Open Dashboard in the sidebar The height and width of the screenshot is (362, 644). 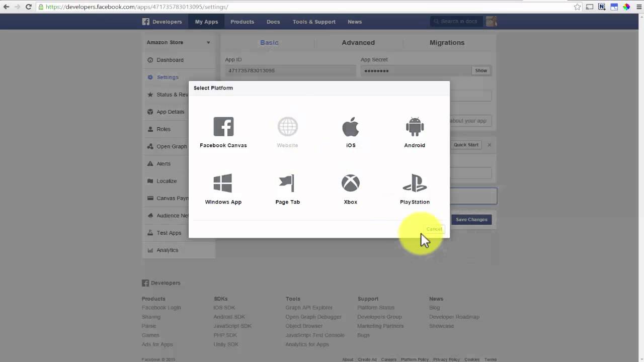(x=170, y=60)
